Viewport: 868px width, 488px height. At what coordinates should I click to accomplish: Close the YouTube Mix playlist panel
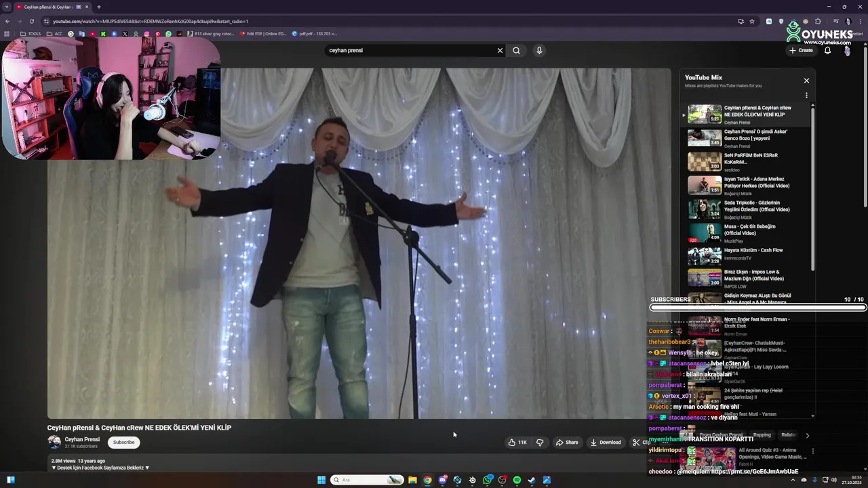[806, 81]
